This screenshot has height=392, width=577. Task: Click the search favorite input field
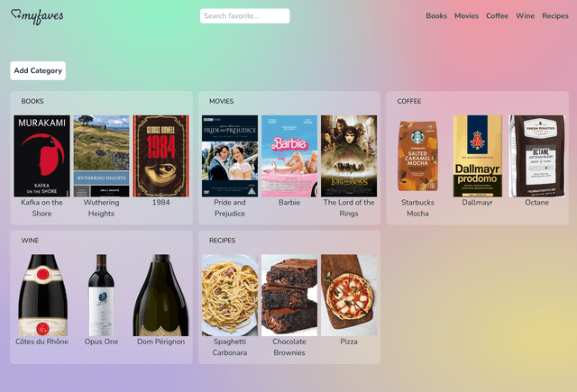coord(244,15)
